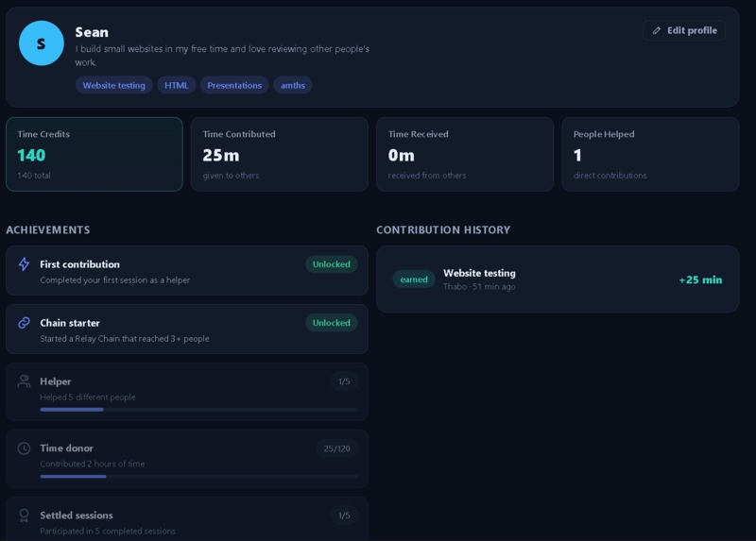Open the Time Received card
The width and height of the screenshot is (756, 541).
click(x=465, y=154)
